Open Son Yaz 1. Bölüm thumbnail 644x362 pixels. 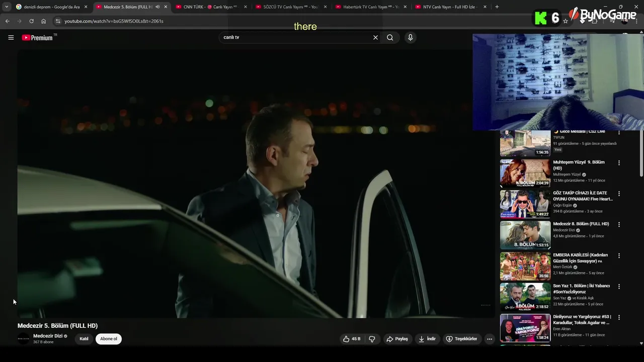525,297
